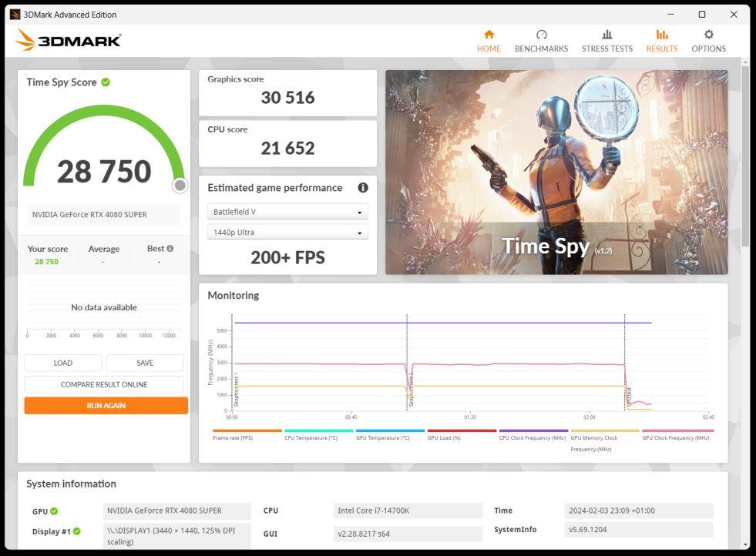The image size is (756, 556).
Task: Click the green Time Spy Score validation checkmark
Action: (106, 82)
